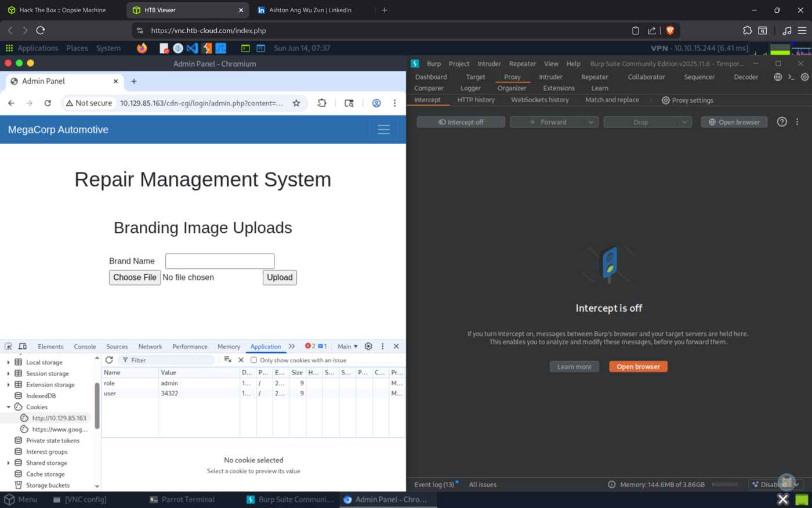
Task: Launch Firefox from the Parrot top panel
Action: 142,48
